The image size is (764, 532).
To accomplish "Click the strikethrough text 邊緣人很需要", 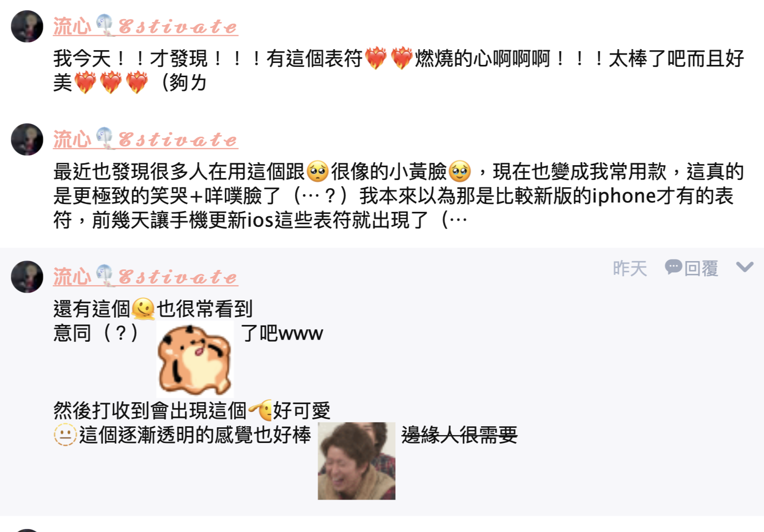I will (x=459, y=435).
